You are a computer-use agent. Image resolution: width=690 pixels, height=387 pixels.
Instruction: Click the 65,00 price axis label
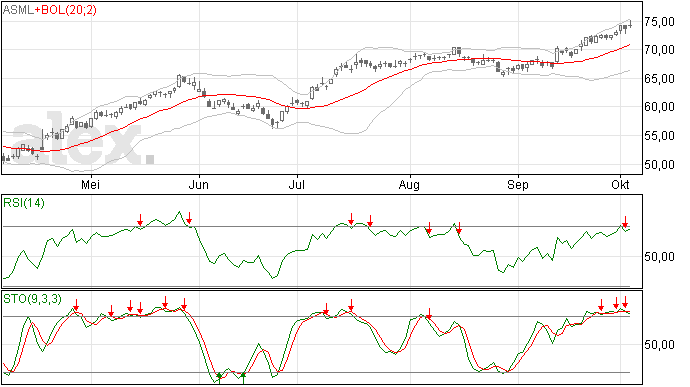659,79
